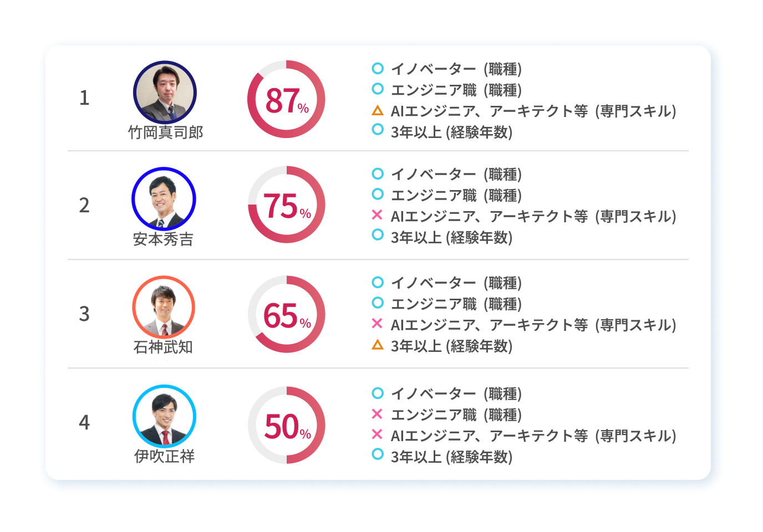763x532 pixels.
Task: Click the 87% match score ring
Action: (286, 99)
